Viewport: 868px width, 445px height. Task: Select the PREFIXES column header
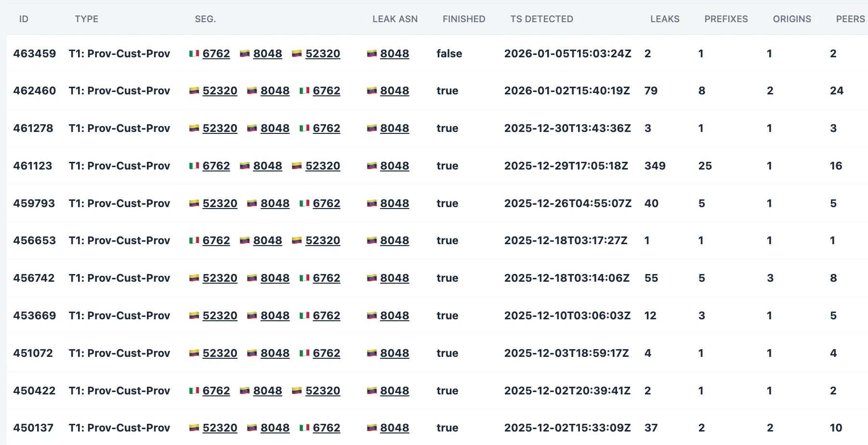(726, 19)
